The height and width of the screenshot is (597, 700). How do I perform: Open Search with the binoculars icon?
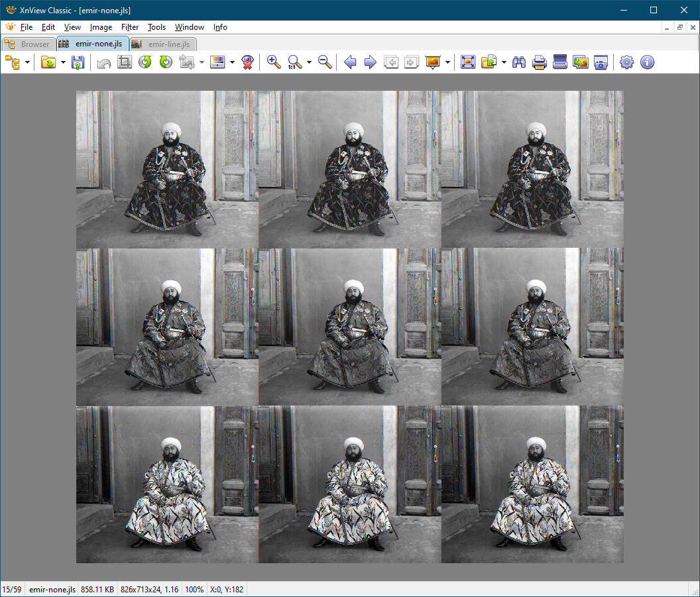coord(519,62)
